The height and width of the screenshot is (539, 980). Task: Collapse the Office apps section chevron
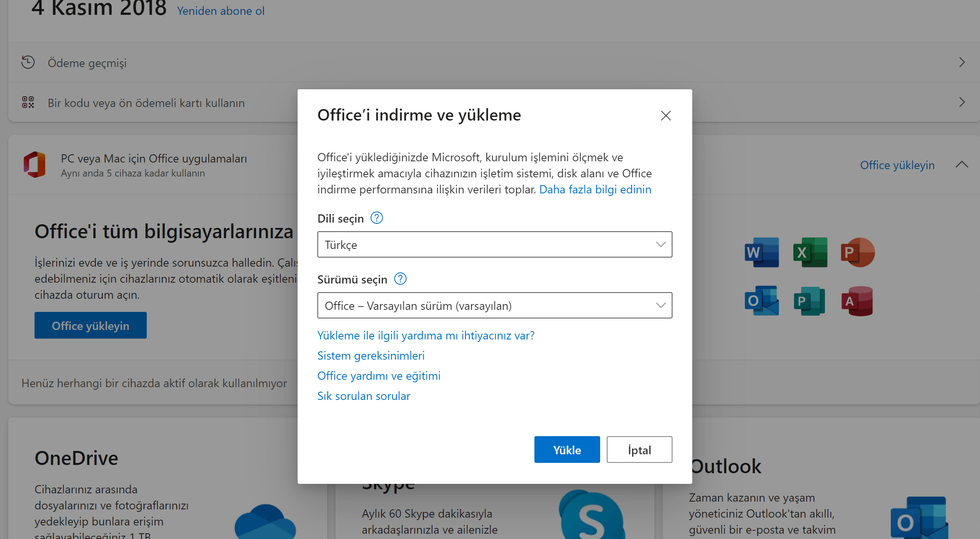(962, 165)
